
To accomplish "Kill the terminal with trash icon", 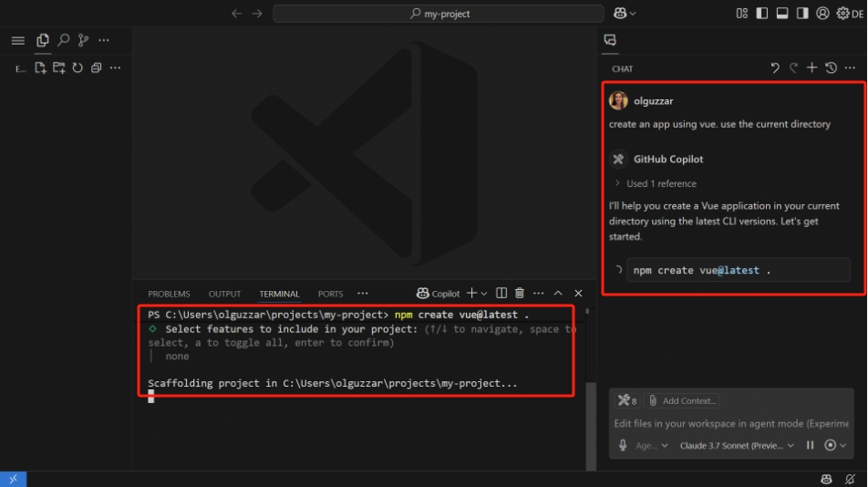I will tap(520, 294).
